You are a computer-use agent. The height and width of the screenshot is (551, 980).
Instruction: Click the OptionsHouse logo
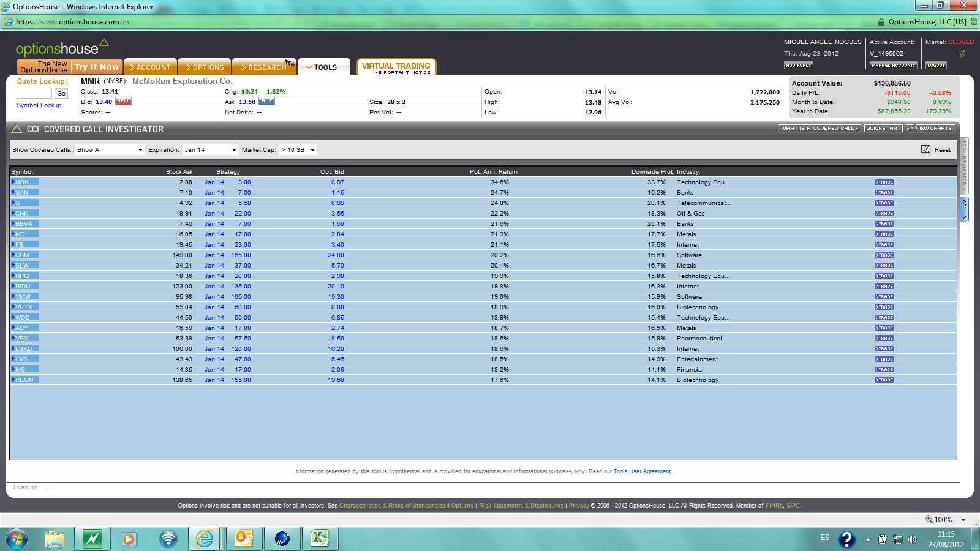coord(62,47)
